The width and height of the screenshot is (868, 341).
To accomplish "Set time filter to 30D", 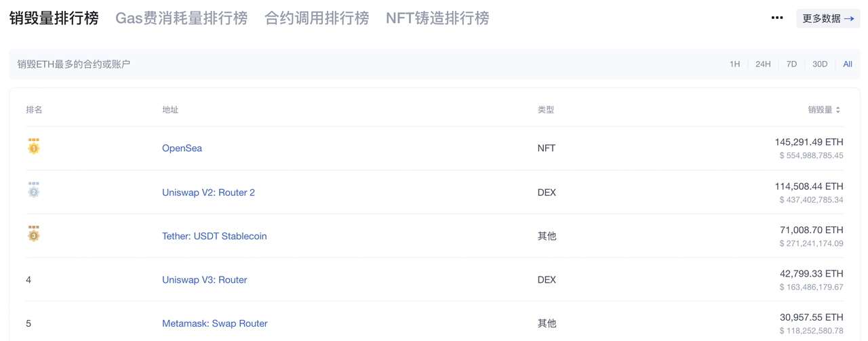I will [820, 64].
